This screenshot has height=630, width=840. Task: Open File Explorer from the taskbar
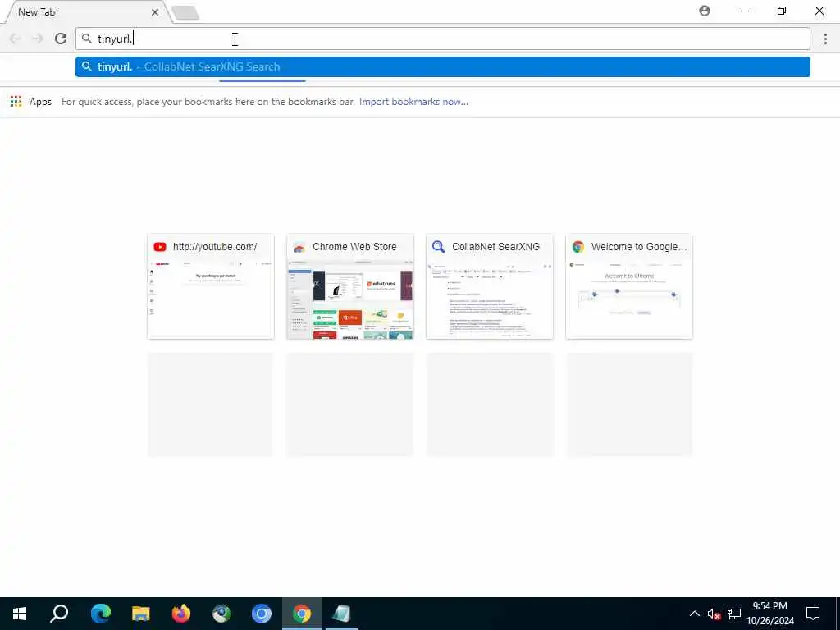[141, 614]
